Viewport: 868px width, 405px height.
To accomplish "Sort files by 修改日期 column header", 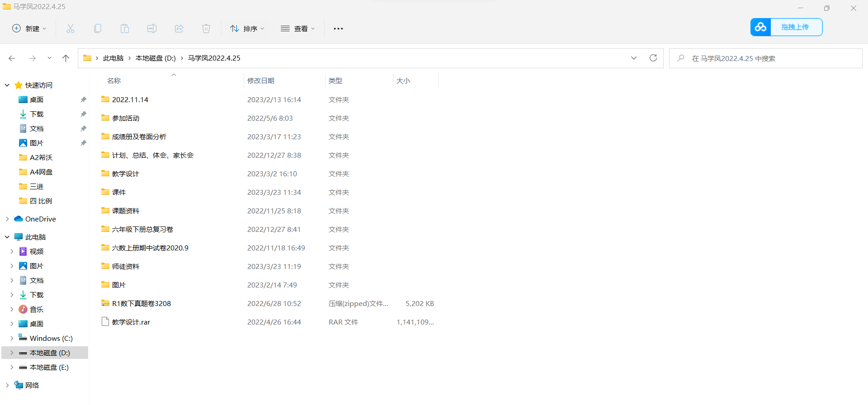I will (x=261, y=80).
